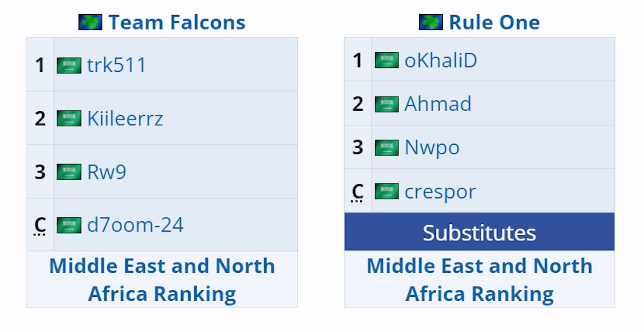Screen dimensions: 644x332
Task: Click the flag icon beside Ahmad
Action: (386, 104)
